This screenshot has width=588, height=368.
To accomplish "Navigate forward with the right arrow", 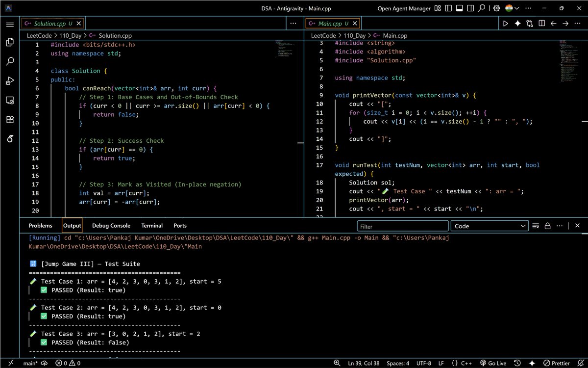I will click(x=565, y=24).
